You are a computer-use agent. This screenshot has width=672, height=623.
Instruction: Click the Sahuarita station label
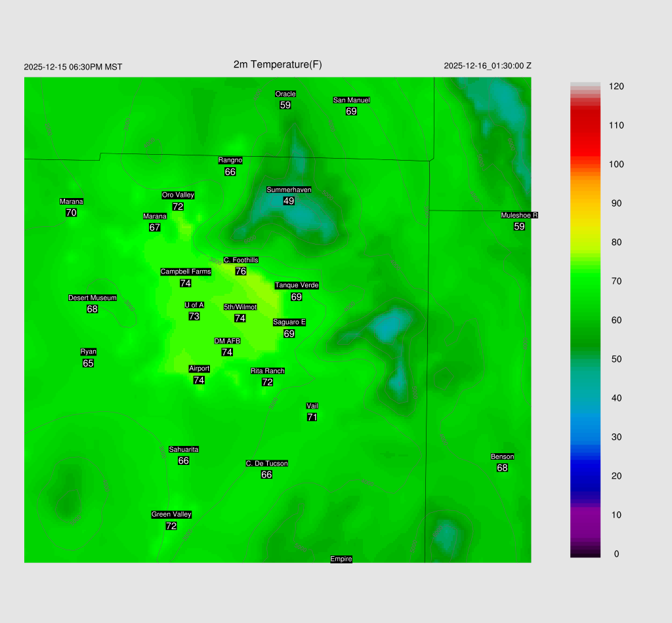point(184,449)
